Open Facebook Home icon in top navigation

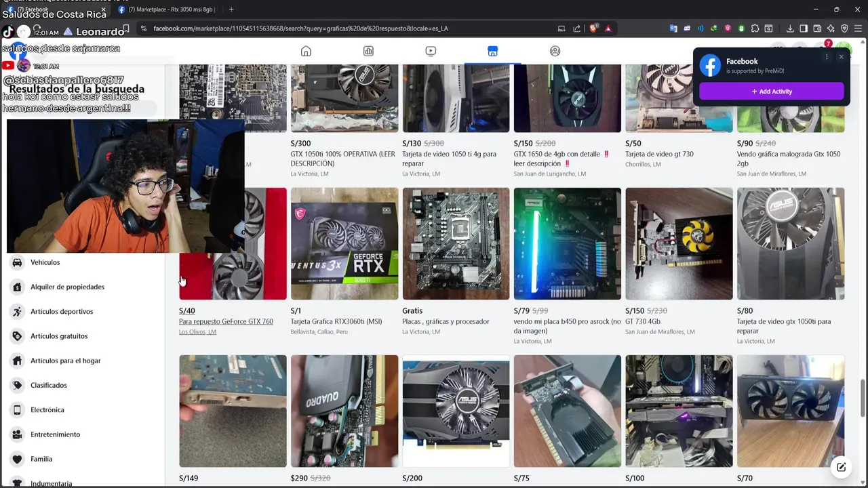306,52
